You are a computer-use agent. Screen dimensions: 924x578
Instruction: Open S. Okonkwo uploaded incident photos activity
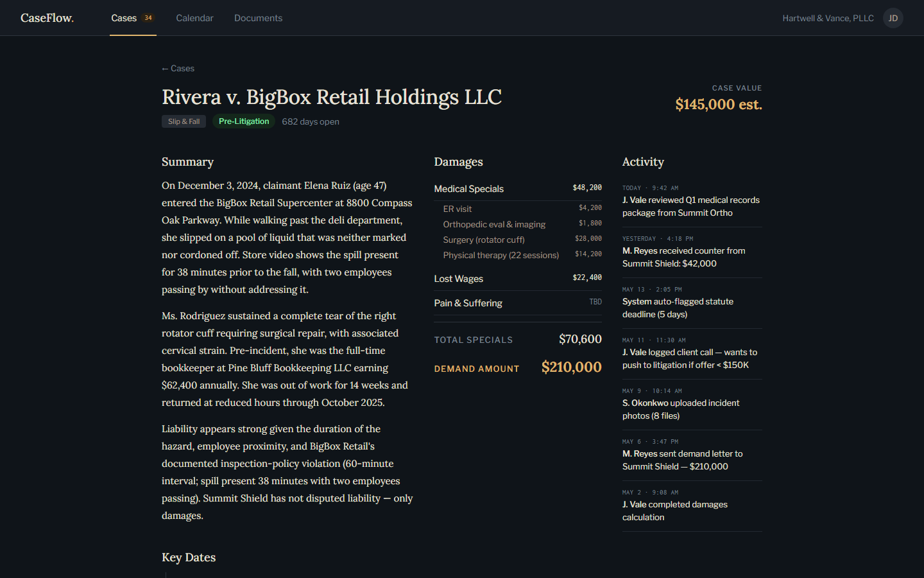[x=692, y=403]
